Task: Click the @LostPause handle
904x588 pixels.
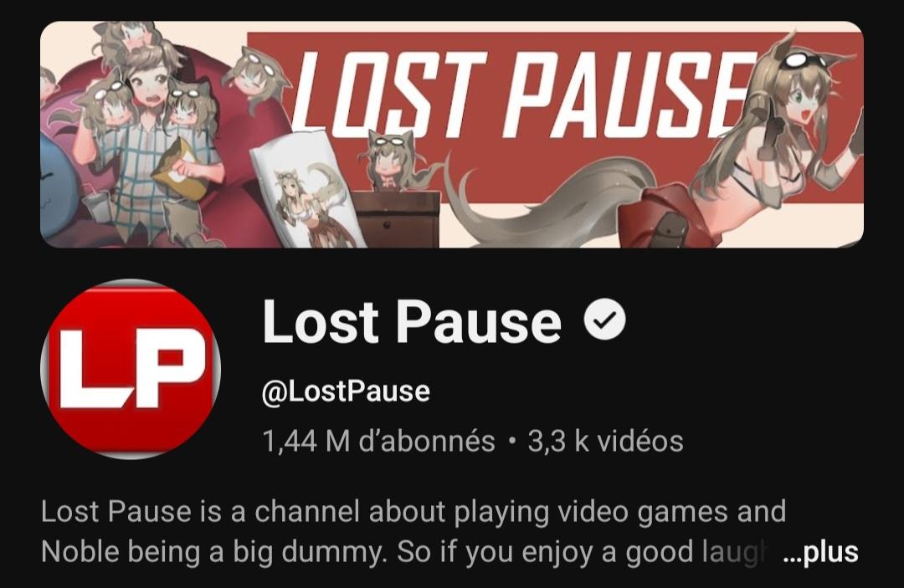Action: 346,391
